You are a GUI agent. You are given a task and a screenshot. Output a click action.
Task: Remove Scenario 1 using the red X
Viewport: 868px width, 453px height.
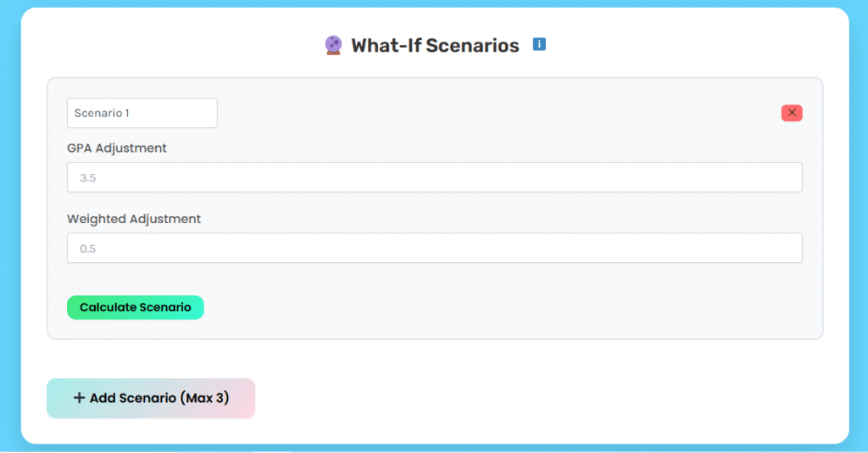click(792, 113)
